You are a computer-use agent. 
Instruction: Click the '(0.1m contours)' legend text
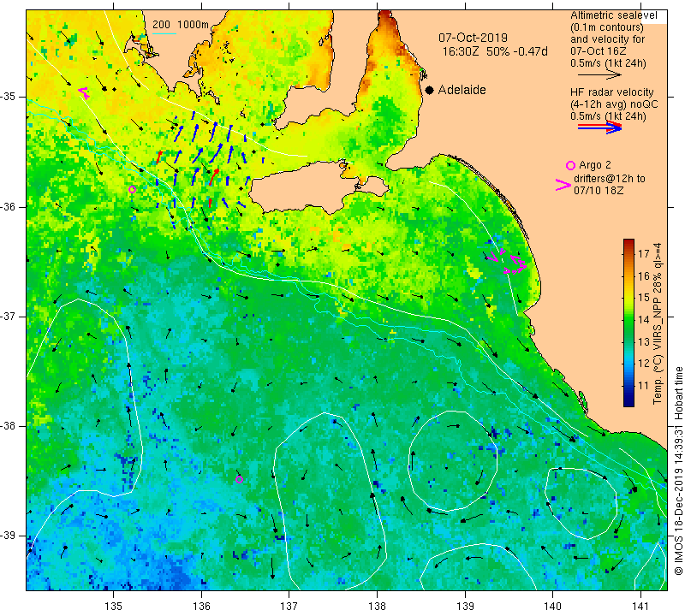click(x=607, y=27)
